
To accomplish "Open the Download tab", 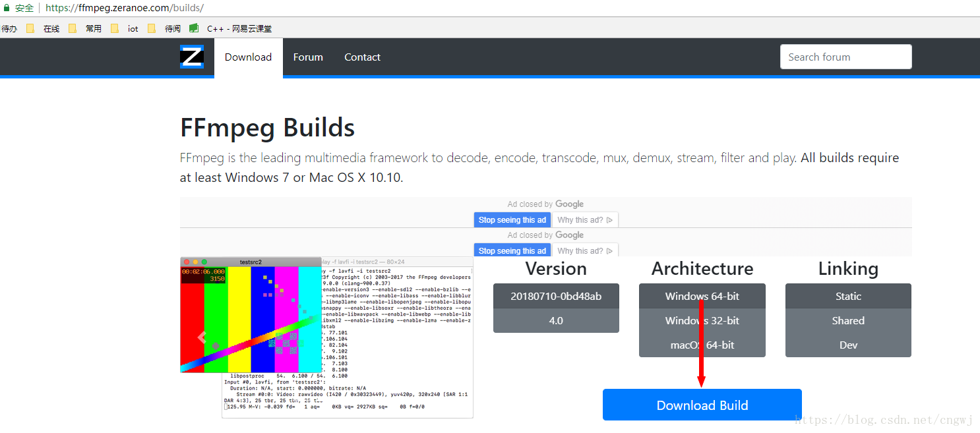I will pos(248,57).
